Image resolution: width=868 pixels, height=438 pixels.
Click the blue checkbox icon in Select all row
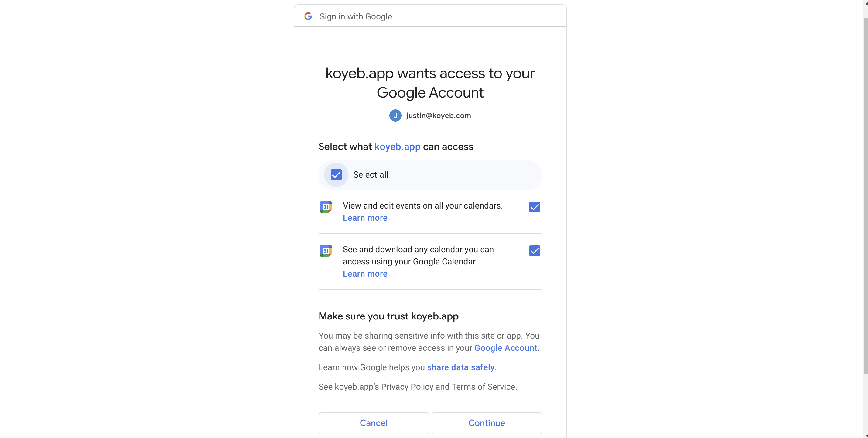[336, 174]
